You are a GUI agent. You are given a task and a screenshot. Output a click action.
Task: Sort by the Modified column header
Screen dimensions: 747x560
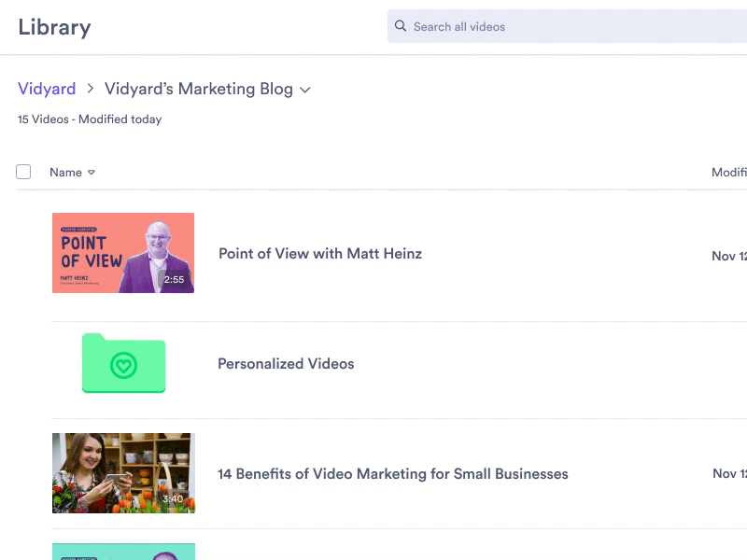(x=729, y=173)
